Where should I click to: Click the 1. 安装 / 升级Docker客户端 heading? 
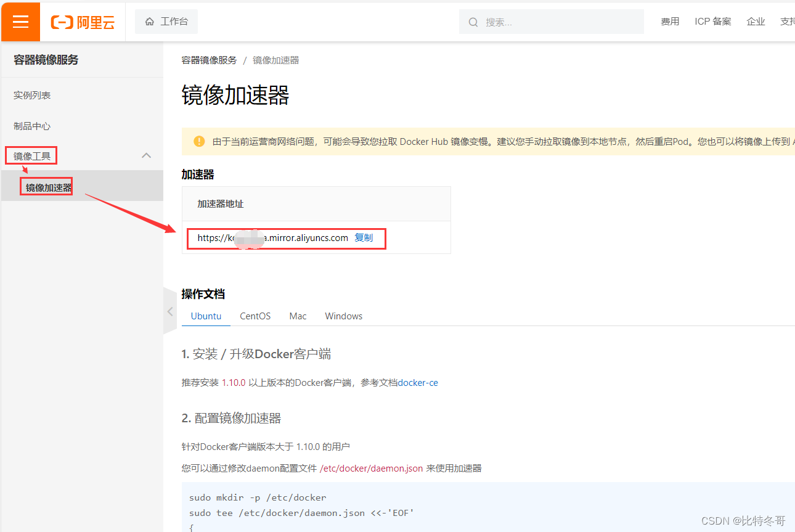click(256, 354)
